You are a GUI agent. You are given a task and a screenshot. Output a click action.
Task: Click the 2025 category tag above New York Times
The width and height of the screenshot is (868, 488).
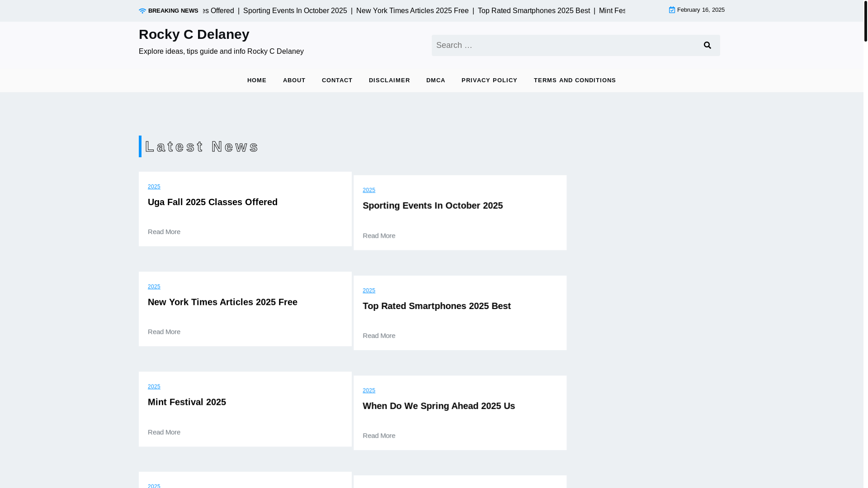tap(154, 287)
